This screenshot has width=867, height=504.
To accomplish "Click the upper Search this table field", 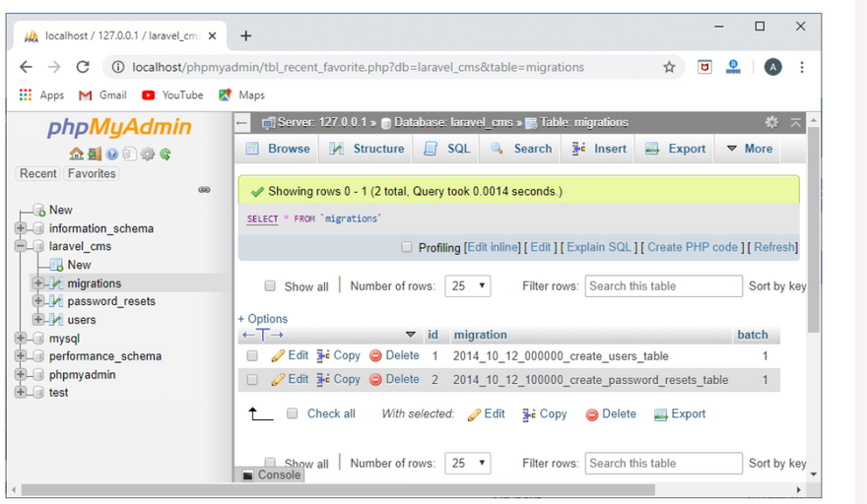I will 663,286.
